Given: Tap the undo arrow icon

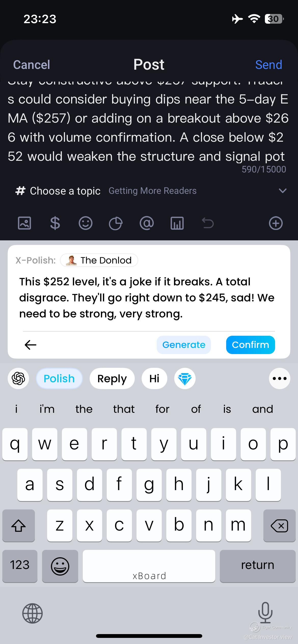Looking at the screenshot, I should click(208, 223).
